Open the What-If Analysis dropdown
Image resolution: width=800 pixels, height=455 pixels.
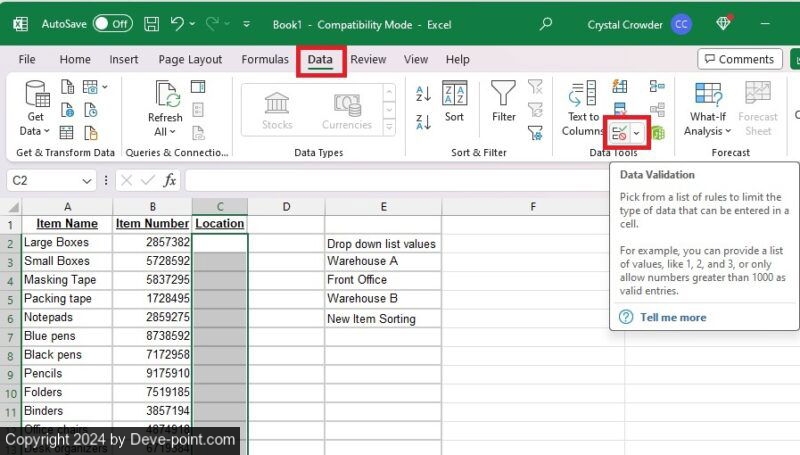[x=709, y=110]
